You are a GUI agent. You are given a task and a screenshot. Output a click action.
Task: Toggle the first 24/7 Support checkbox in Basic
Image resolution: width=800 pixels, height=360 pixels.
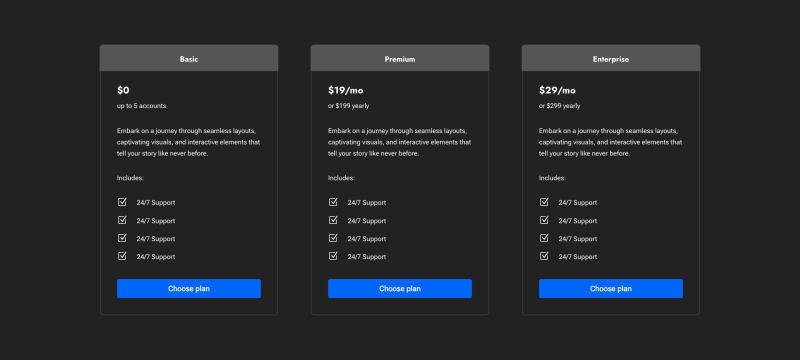122,202
